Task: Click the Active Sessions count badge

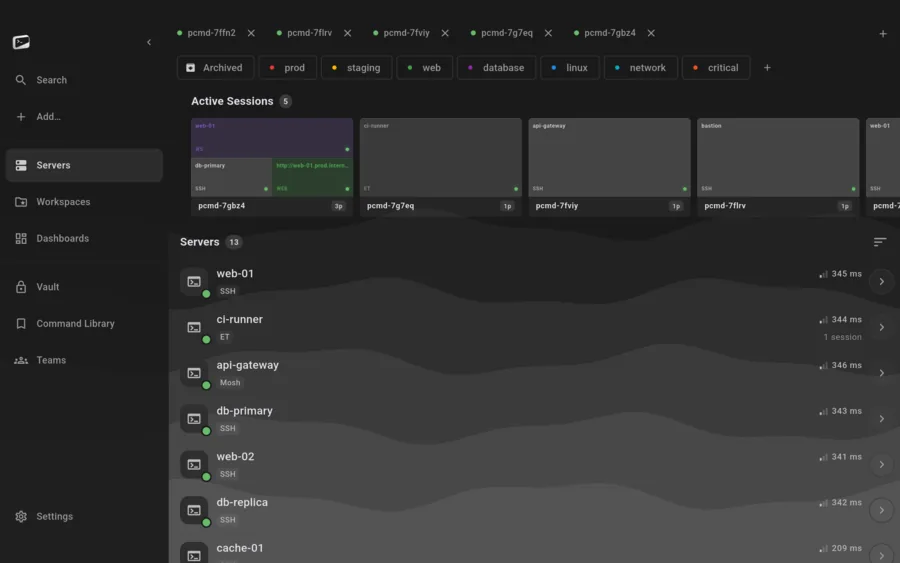Action: click(x=285, y=102)
